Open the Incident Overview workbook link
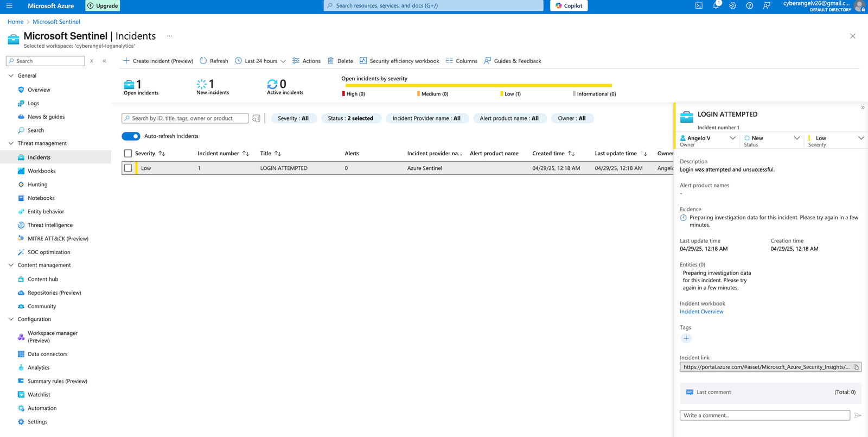The height and width of the screenshot is (437, 868). (701, 312)
